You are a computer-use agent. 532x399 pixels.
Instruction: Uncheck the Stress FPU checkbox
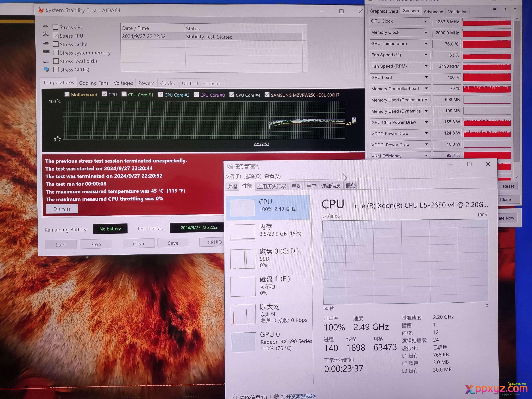coord(56,35)
